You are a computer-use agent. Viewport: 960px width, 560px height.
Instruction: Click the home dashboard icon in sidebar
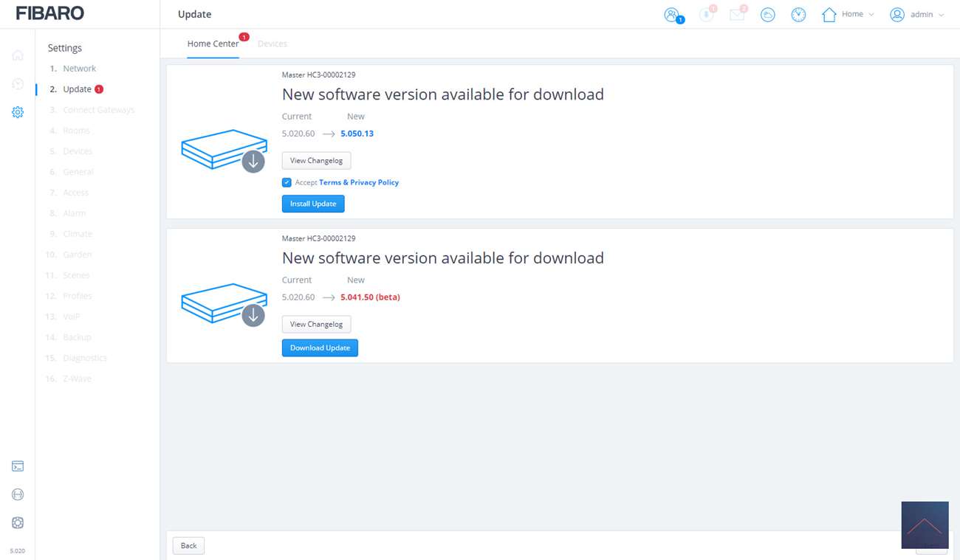point(18,55)
